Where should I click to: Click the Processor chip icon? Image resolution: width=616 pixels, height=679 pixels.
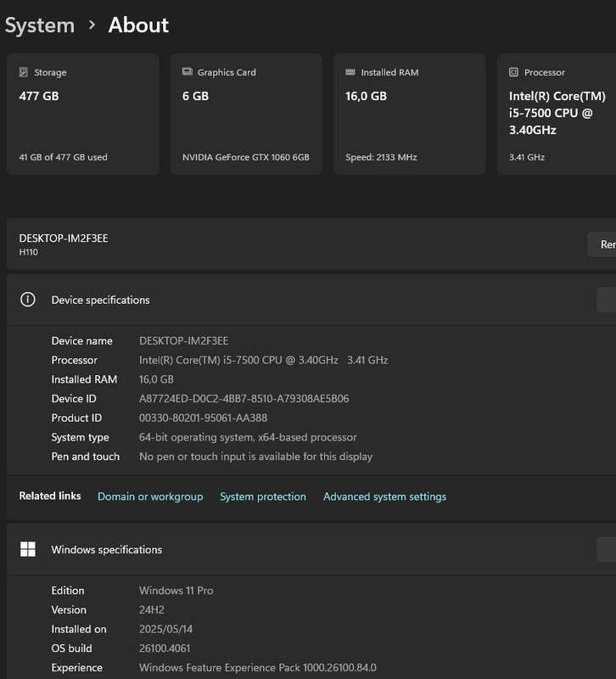513,72
